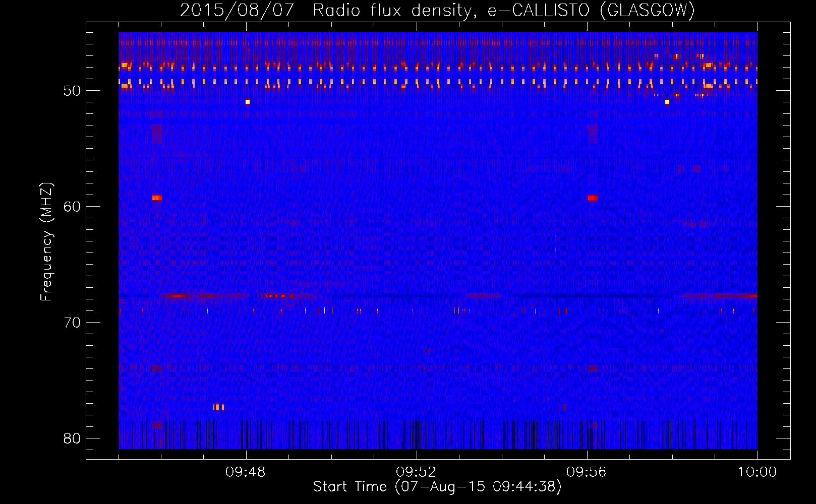The height and width of the screenshot is (504, 816).
Task: Click the 'Start Time (07-Aug-15 09:44:38)' label
Action: [x=437, y=487]
